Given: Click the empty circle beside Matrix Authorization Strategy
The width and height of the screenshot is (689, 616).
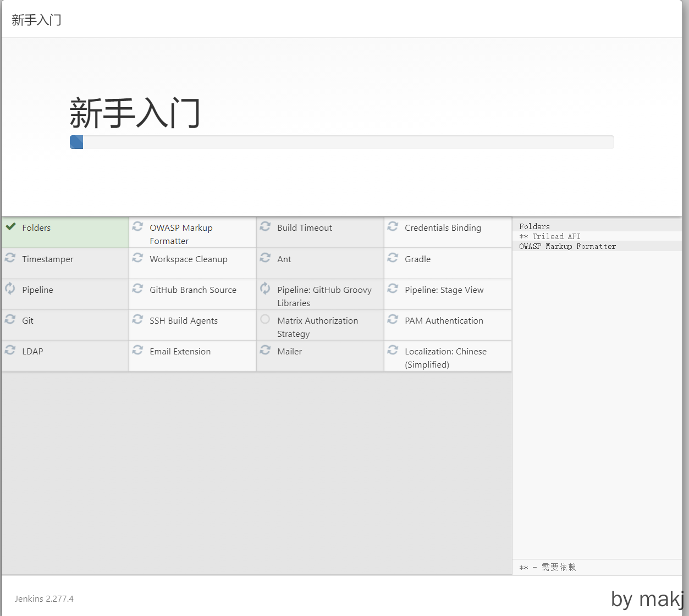Looking at the screenshot, I should (x=266, y=319).
